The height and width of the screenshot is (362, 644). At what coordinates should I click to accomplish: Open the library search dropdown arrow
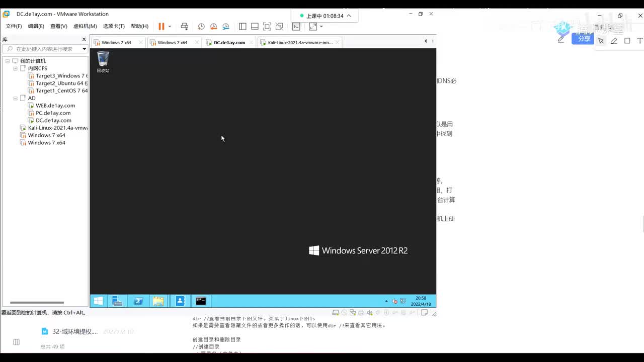(84, 49)
